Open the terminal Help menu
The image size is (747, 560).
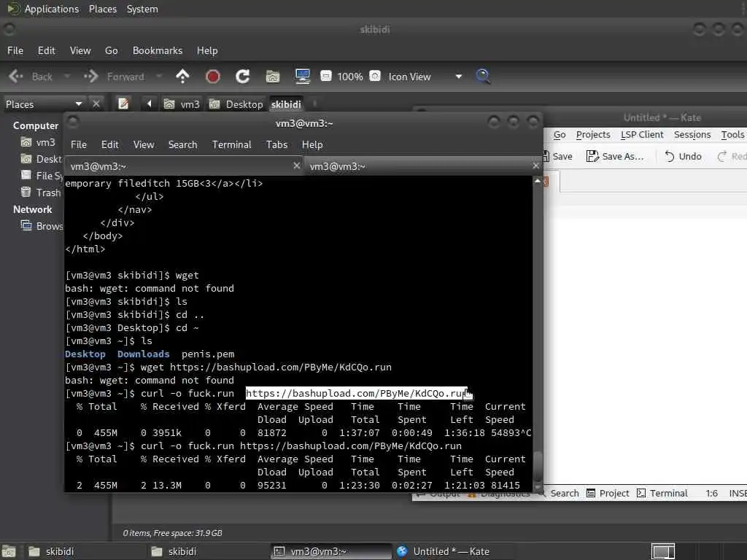312,144
